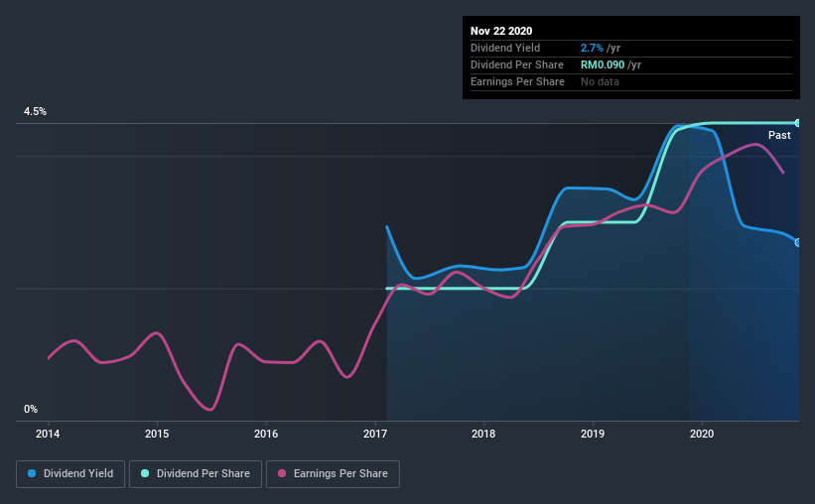
Task: Click the Dividend Per Share endpoint marker
Action: [798, 123]
